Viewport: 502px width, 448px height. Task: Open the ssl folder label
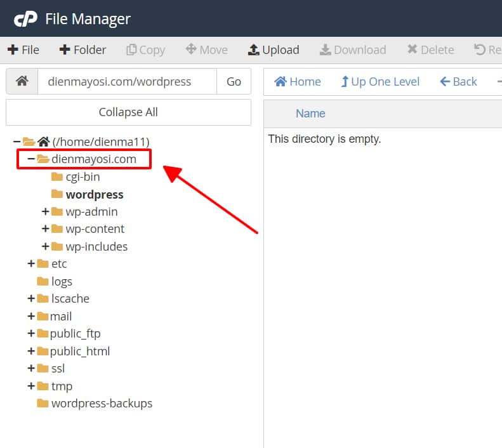[x=58, y=368]
